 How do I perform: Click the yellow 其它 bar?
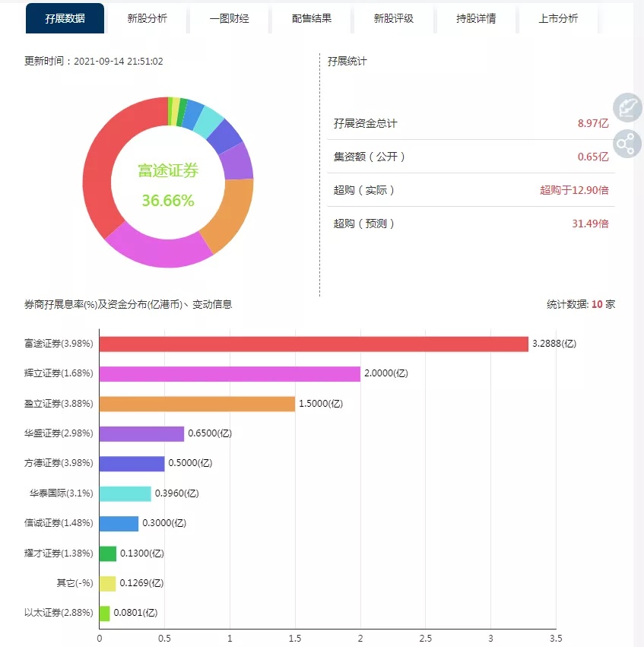click(108, 583)
